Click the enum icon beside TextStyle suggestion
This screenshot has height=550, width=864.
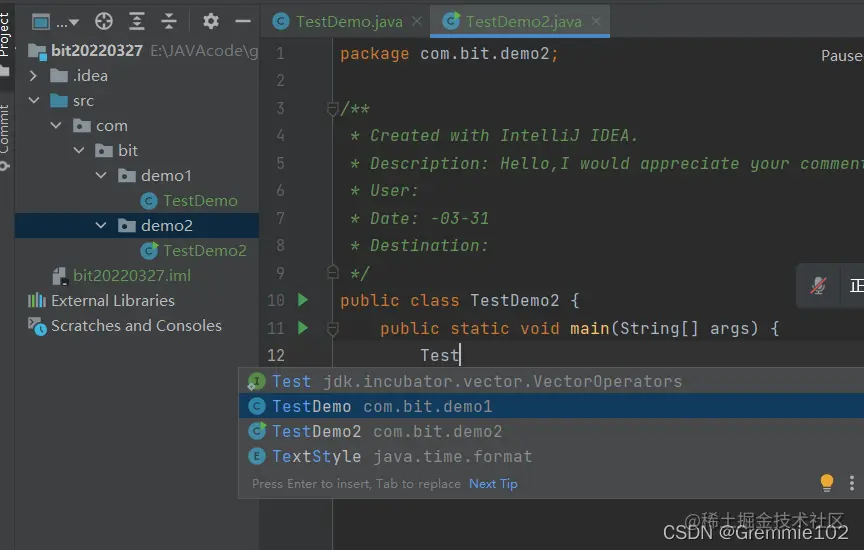[x=257, y=456]
